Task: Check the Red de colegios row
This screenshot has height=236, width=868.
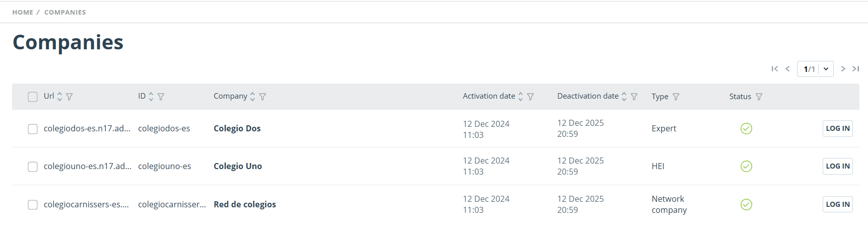Action: click(33, 205)
